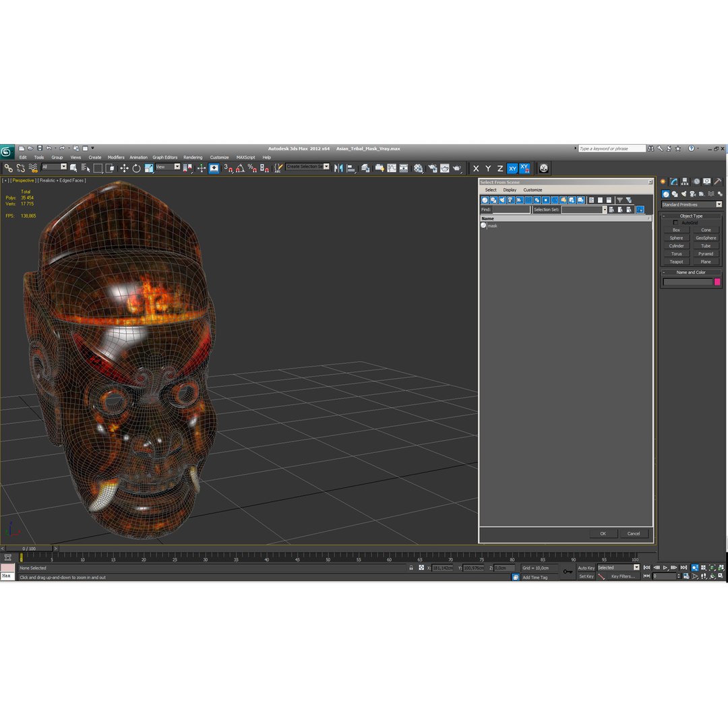Viewport: 728px width, 728px height.
Task: Toggle Auto Key animation mode
Action: 586,568
